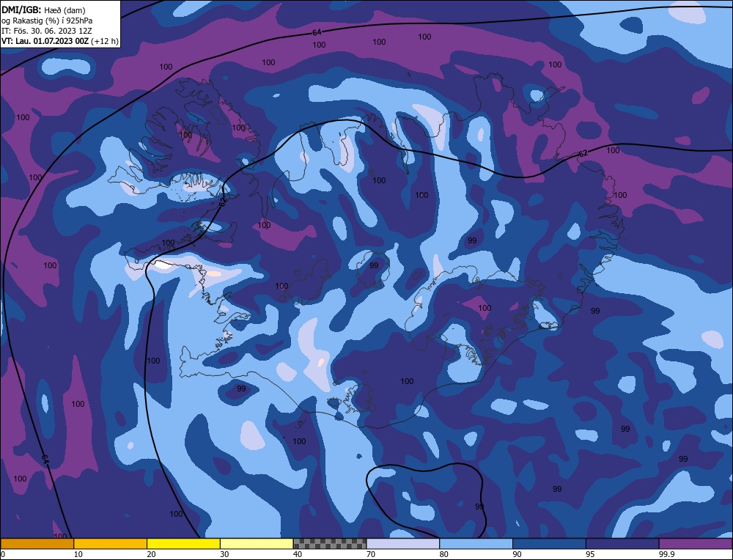Click the legend value "20" under the color bar
The height and width of the screenshot is (560, 733).
click(151, 554)
